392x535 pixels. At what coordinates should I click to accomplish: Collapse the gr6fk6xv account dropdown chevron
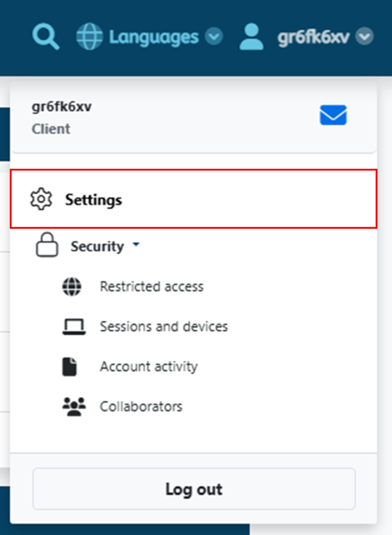(364, 37)
